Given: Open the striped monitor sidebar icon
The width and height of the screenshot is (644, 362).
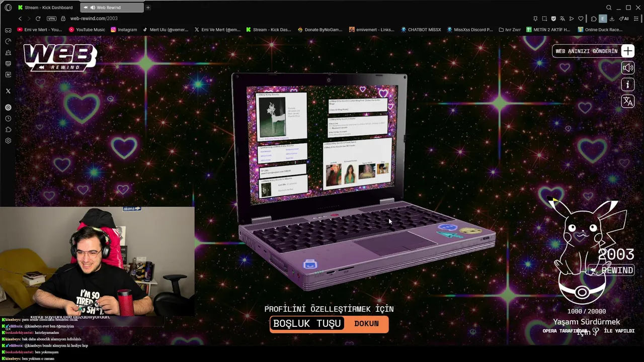Looking at the screenshot, I should pyautogui.click(x=8, y=63).
